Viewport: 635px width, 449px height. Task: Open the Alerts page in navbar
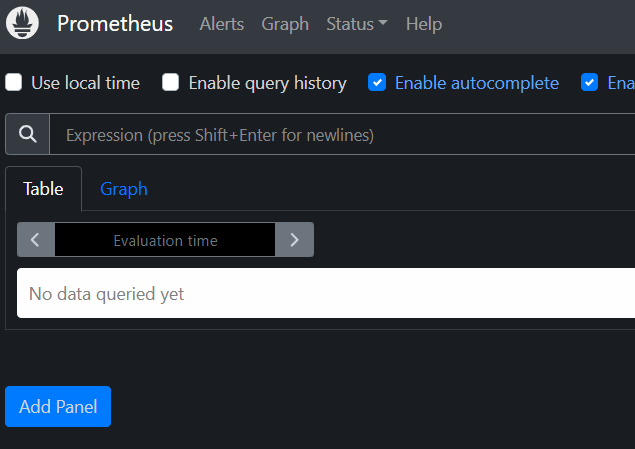tap(221, 24)
